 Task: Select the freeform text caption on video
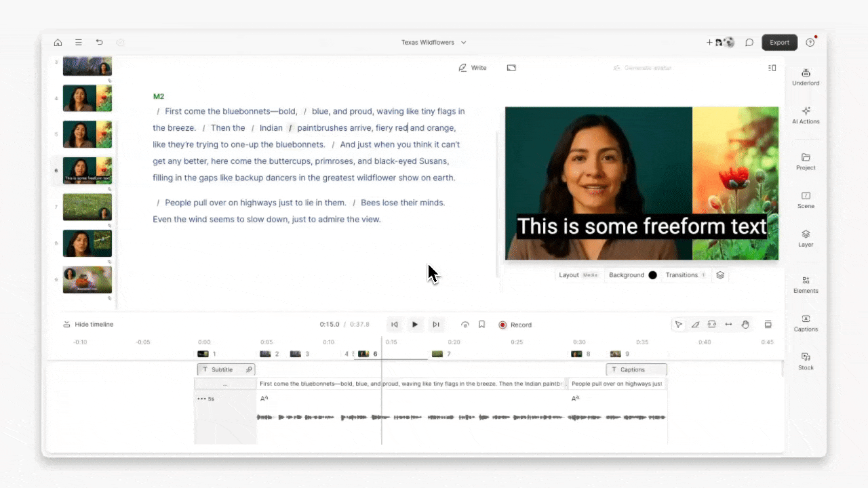pyautogui.click(x=642, y=226)
